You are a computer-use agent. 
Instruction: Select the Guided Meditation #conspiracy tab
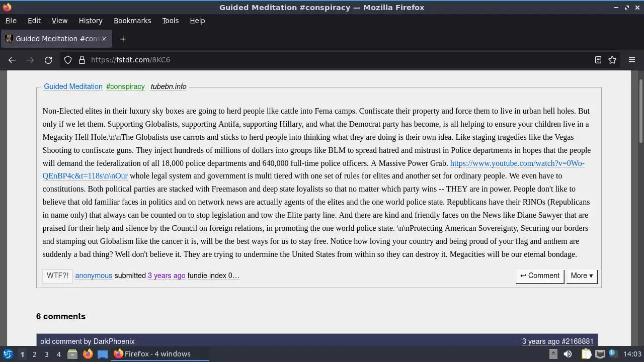click(x=56, y=39)
